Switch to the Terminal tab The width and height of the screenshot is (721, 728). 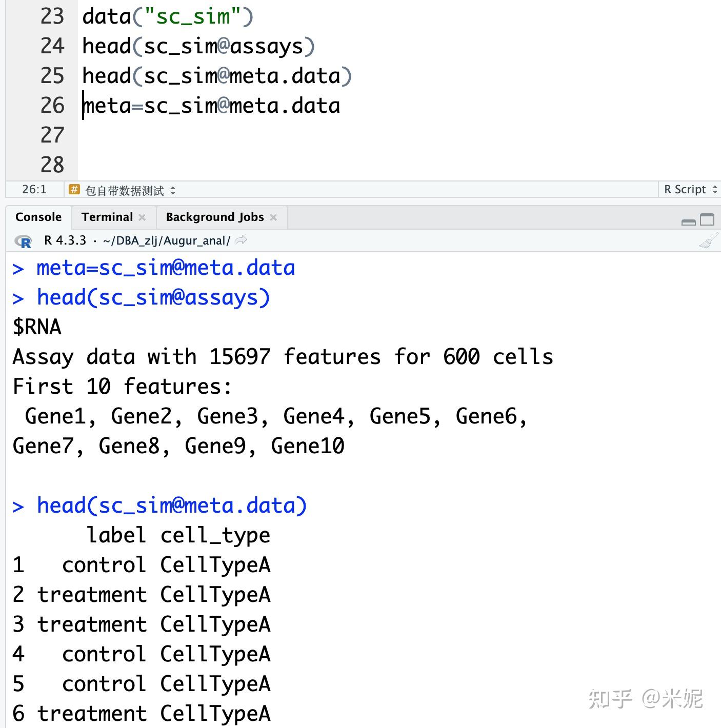point(107,217)
